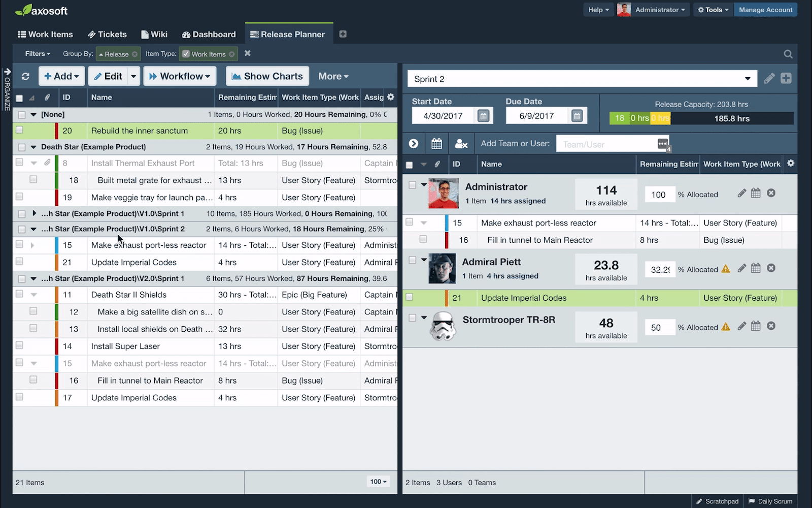The width and height of the screenshot is (812, 508).
Task: Open Scratchpad from the bottom bar
Action: point(717,501)
